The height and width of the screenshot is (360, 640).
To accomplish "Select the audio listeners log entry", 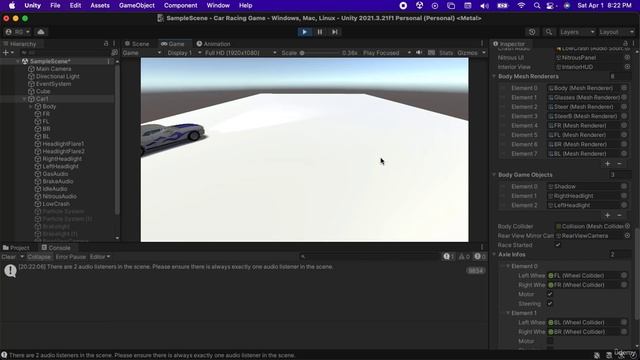I will [x=244, y=271].
